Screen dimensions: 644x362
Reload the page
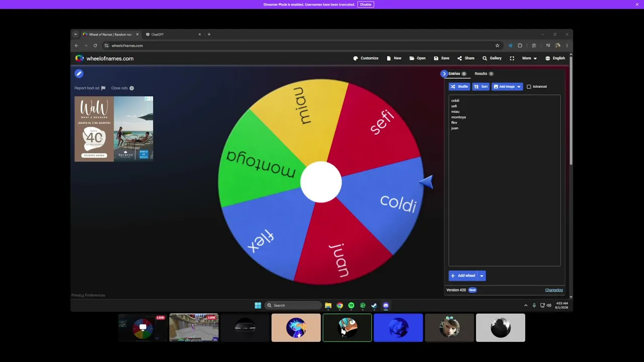(95, 46)
